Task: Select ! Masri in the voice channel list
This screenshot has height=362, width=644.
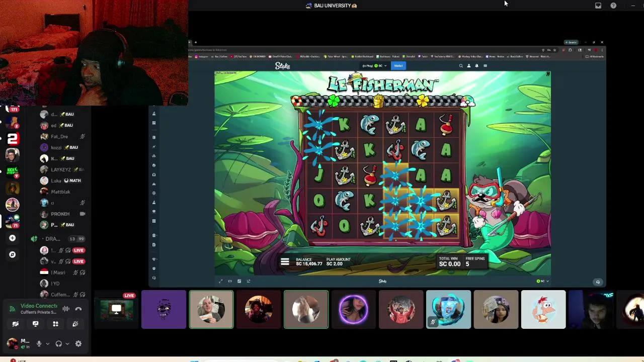Action: coord(63,273)
